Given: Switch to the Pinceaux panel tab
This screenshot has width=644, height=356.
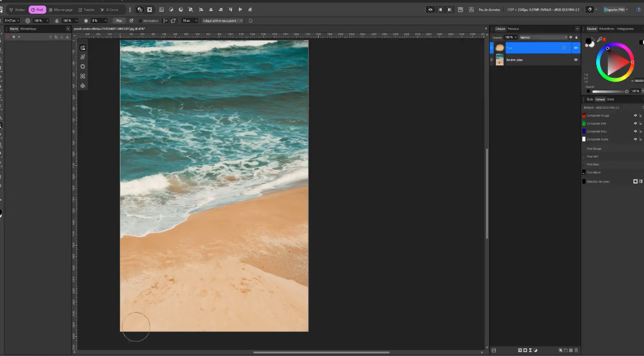Looking at the screenshot, I should pyautogui.click(x=514, y=29).
